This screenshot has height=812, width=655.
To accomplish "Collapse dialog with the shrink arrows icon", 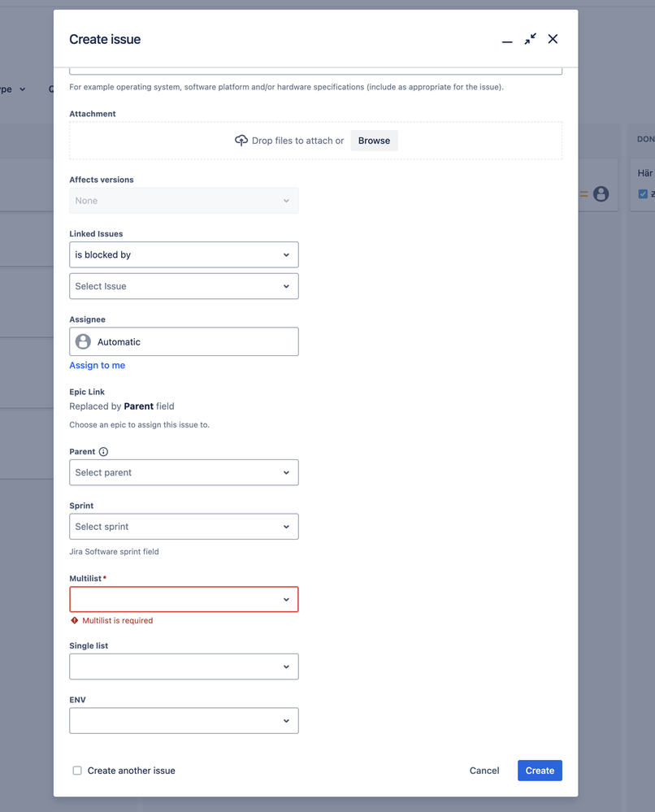I will 530,39.
